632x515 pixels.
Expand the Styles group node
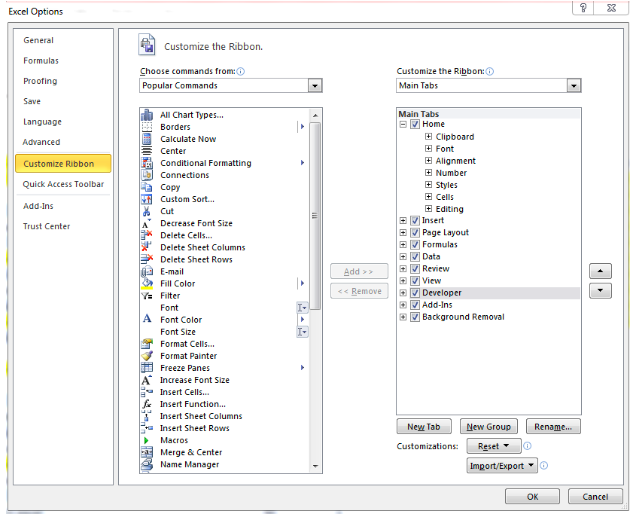tap(428, 185)
